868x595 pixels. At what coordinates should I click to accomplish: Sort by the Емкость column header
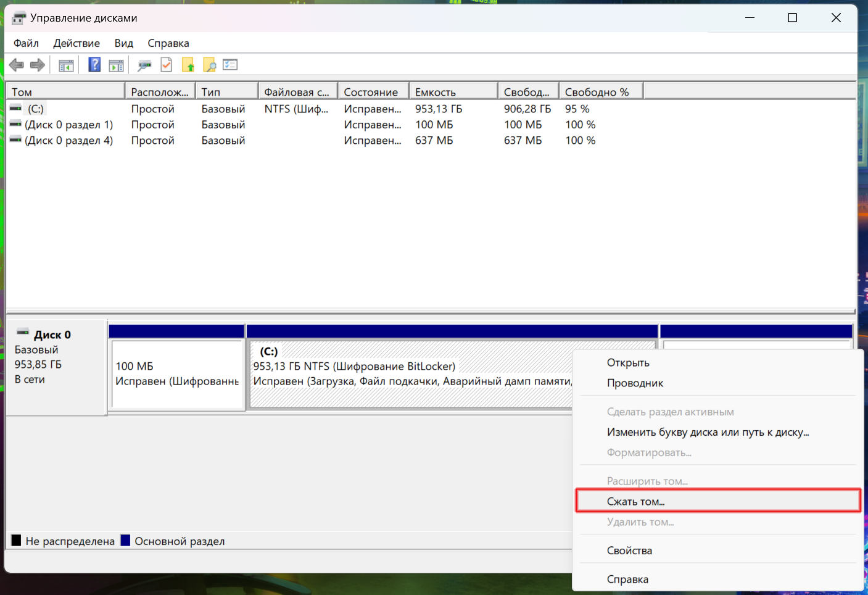click(x=454, y=92)
